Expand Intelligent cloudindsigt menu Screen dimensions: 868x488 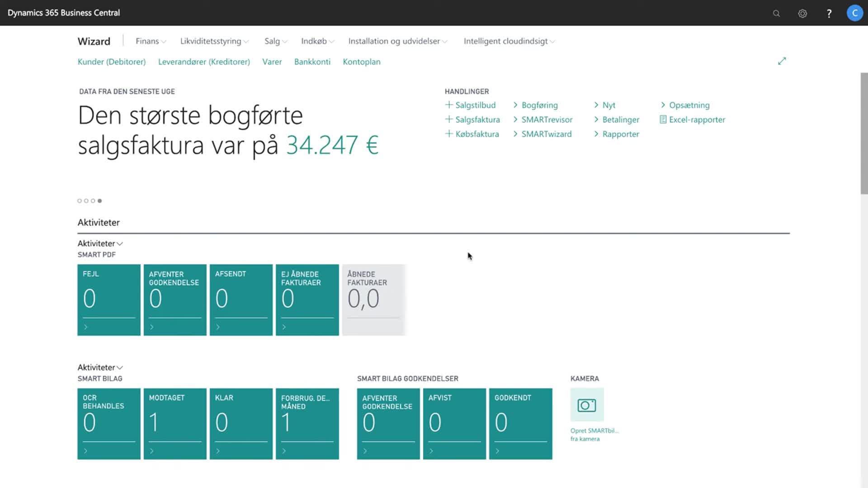[x=509, y=41]
